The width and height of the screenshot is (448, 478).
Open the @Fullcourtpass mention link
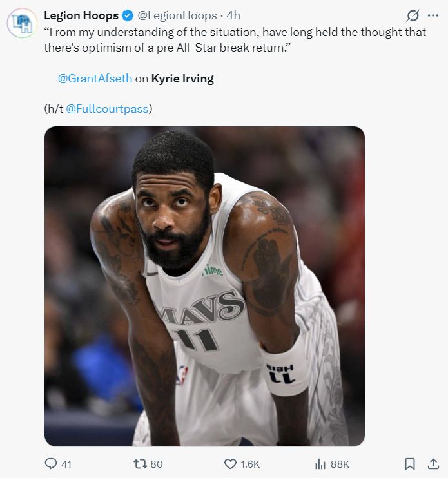coord(108,108)
